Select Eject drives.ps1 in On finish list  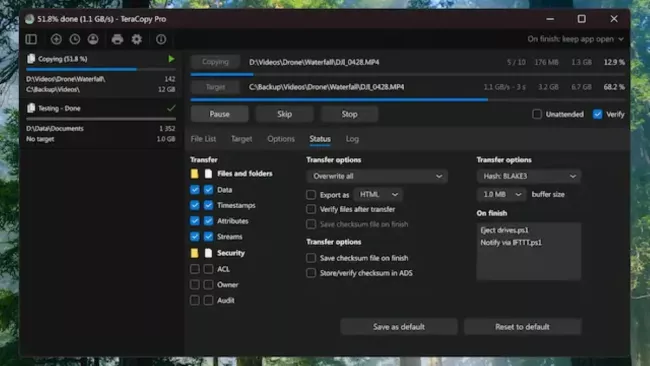(x=504, y=230)
